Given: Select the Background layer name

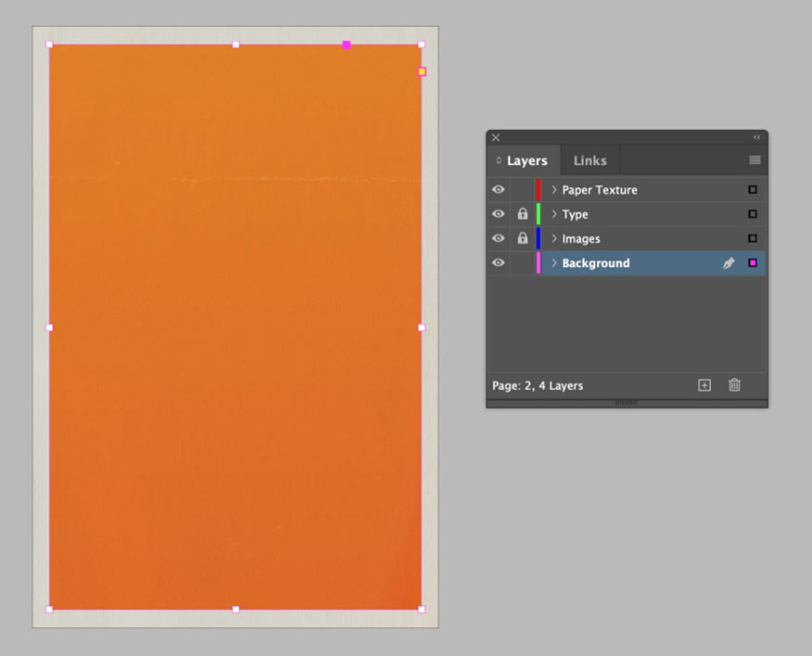Looking at the screenshot, I should click(596, 263).
